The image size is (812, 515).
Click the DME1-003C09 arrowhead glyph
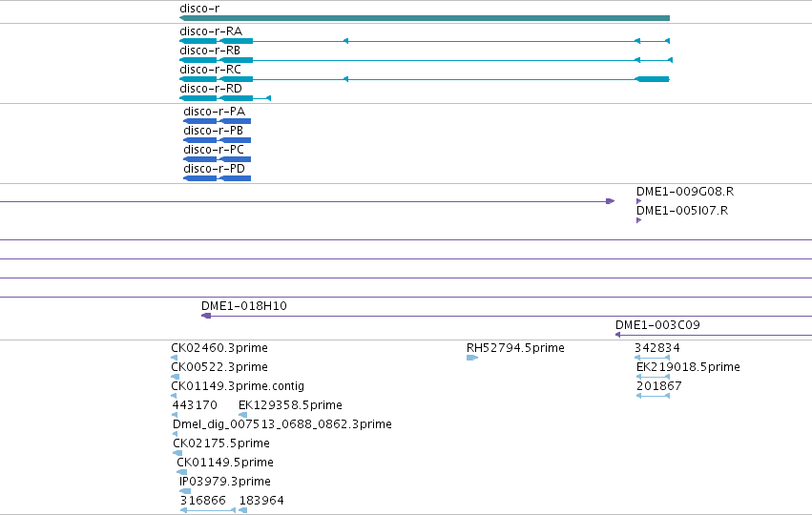pos(617,335)
